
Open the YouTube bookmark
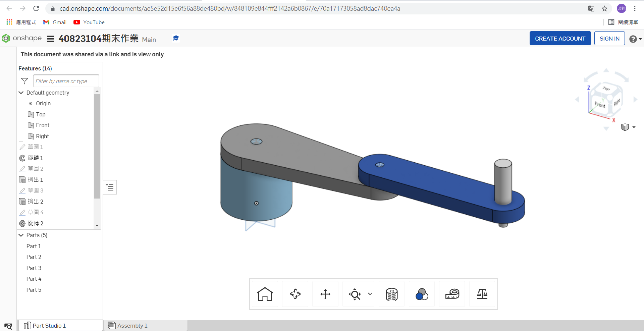click(x=89, y=22)
